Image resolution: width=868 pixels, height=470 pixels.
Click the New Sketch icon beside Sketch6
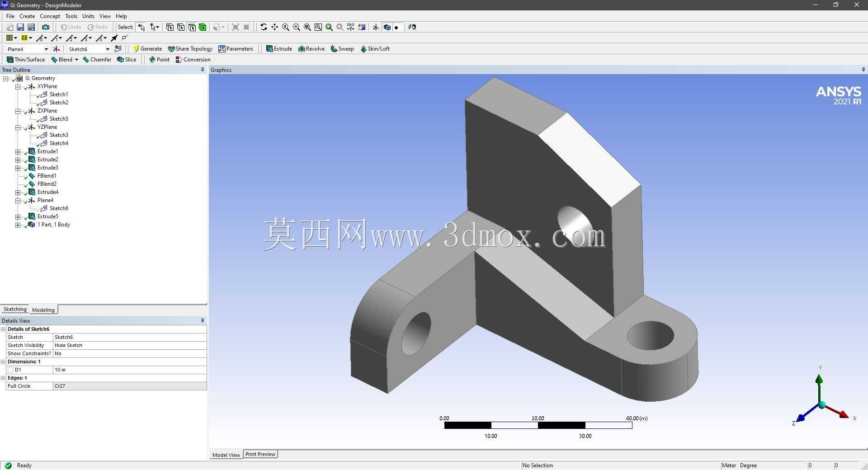(118, 49)
